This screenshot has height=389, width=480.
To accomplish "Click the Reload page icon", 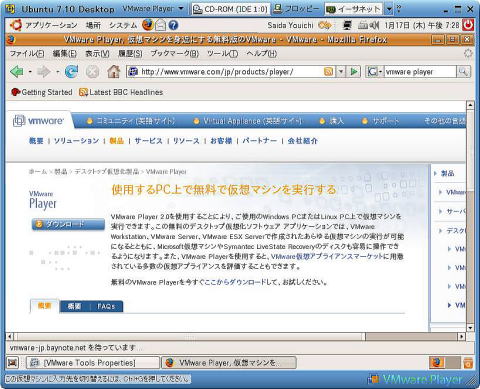I will (71, 72).
